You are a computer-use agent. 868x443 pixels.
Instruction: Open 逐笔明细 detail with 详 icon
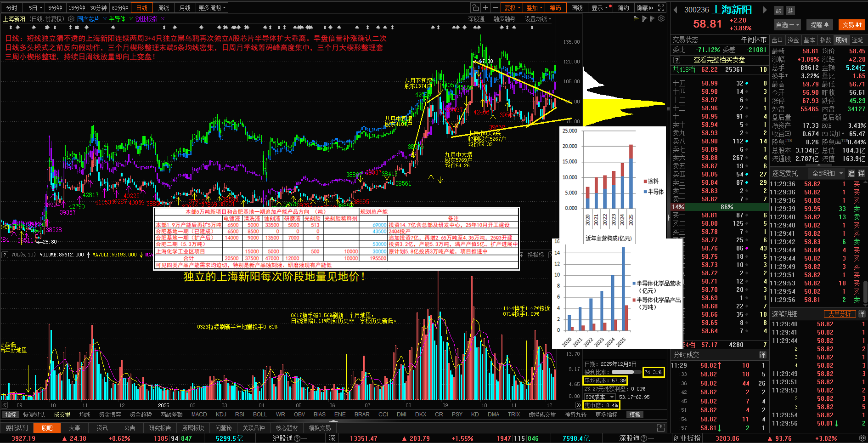862,314
